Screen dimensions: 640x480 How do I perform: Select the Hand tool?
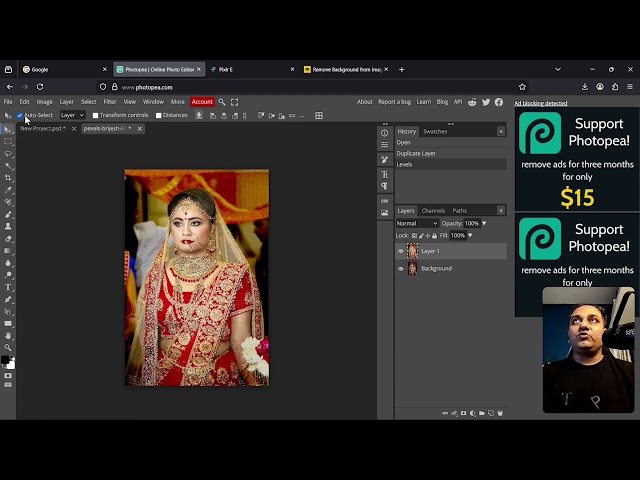(8, 336)
